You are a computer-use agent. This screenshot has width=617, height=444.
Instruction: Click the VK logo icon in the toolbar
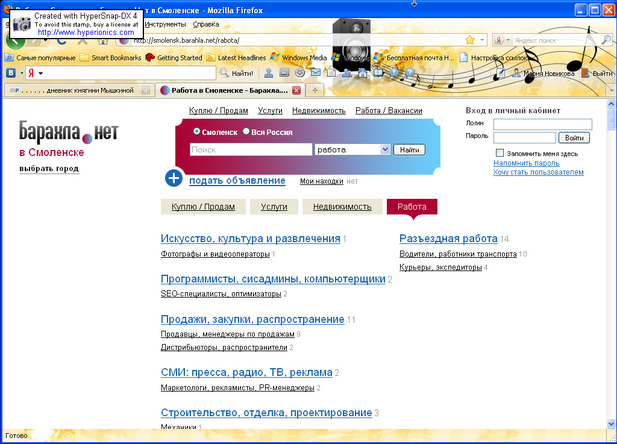pos(11,73)
